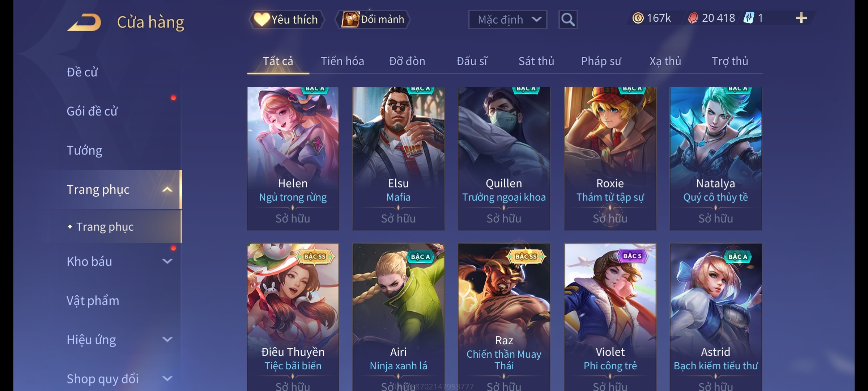The height and width of the screenshot is (391, 868).
Task: Select Helen Ngủ trong rừng skin card
Action: point(293,158)
